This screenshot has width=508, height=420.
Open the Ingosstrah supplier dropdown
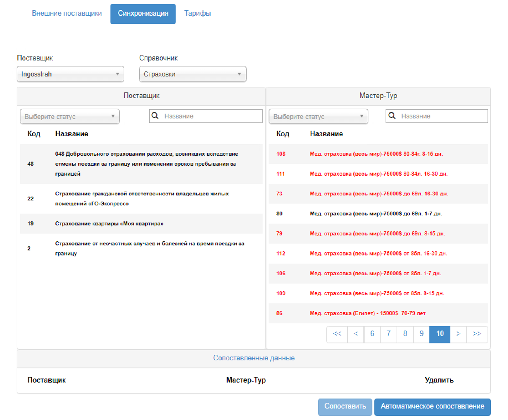[70, 74]
